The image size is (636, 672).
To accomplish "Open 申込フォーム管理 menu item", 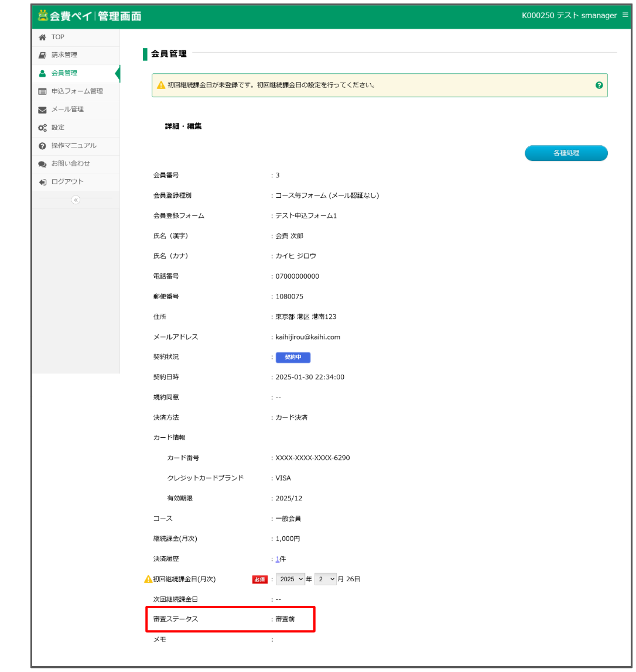I will [77, 91].
